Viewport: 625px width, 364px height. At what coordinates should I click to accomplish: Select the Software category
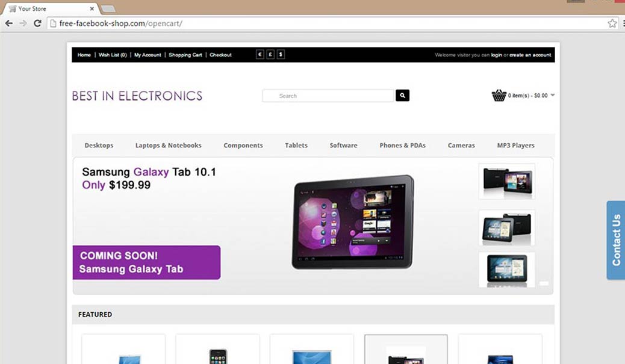[x=344, y=146]
